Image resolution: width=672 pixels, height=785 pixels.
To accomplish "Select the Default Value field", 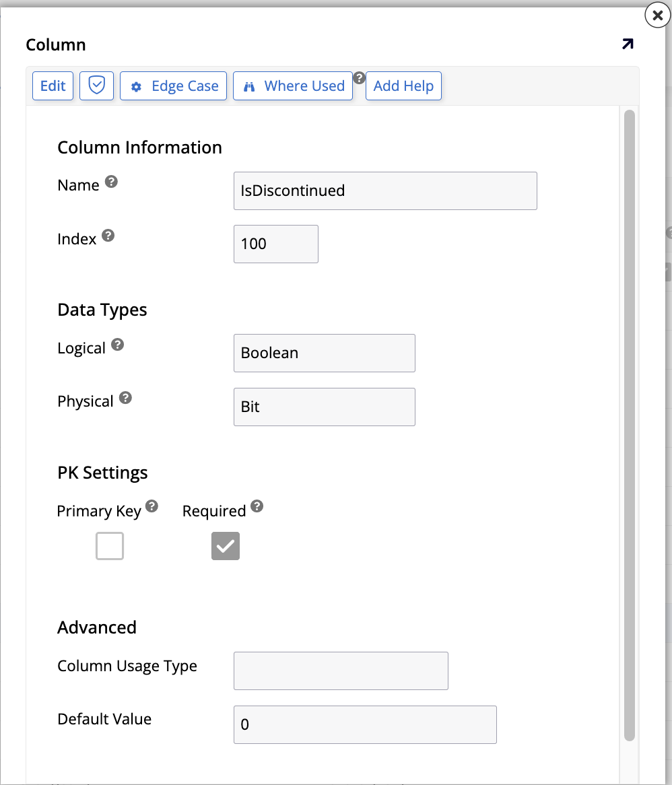I will [x=364, y=724].
